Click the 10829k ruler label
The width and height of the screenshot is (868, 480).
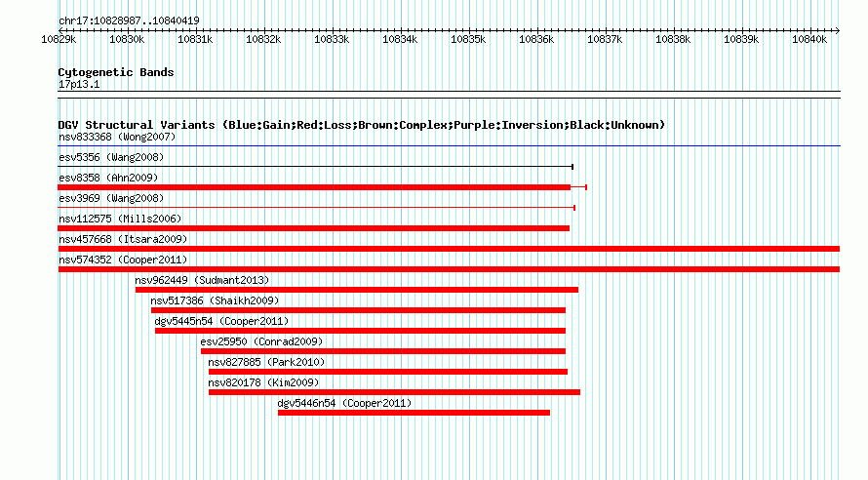(59, 39)
